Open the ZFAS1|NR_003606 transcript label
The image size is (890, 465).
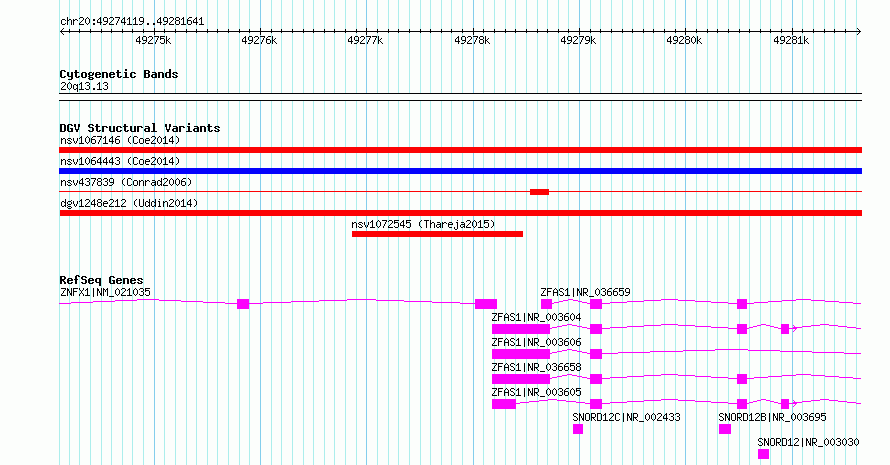click(536, 342)
